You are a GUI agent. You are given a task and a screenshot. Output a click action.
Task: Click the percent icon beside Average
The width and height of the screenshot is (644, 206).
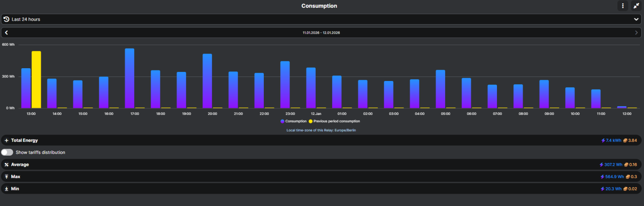pyautogui.click(x=6, y=164)
